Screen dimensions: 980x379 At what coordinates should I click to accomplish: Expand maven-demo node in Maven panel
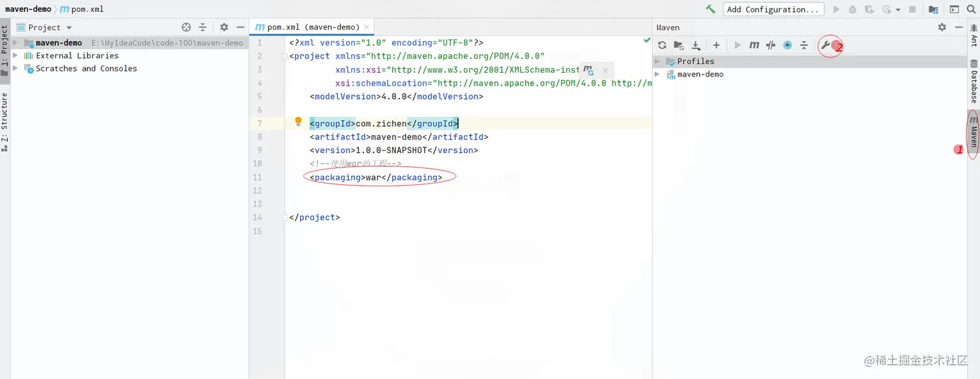click(657, 74)
